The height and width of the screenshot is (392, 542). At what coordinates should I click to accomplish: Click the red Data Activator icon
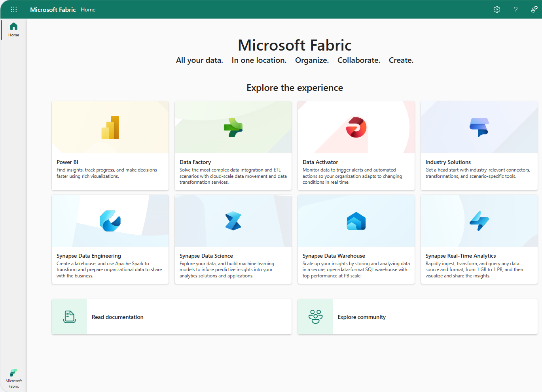(x=356, y=127)
